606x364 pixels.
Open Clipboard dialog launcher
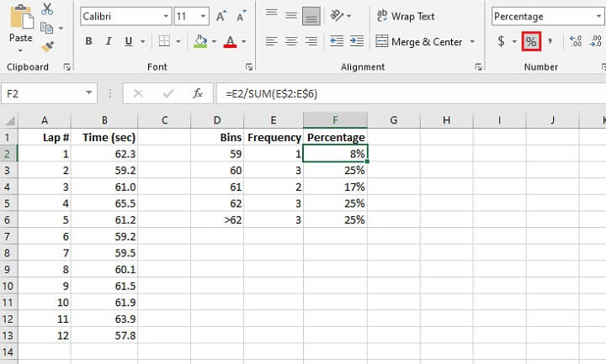click(66, 67)
